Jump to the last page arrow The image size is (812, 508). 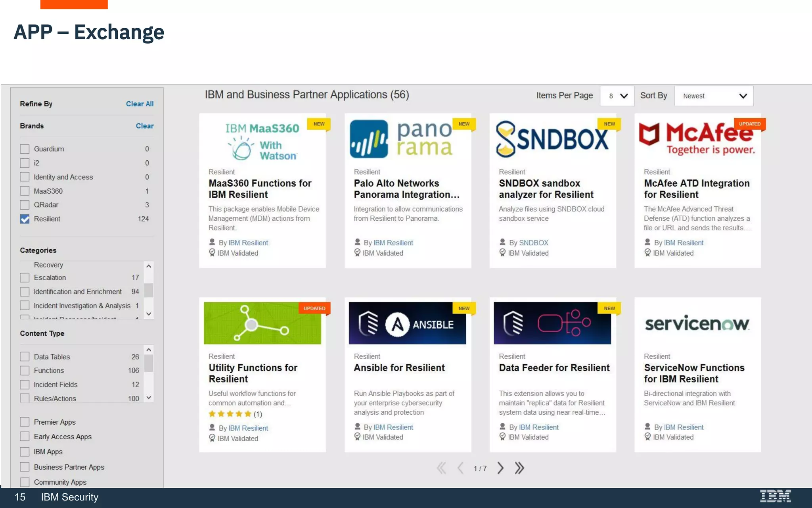click(519, 468)
